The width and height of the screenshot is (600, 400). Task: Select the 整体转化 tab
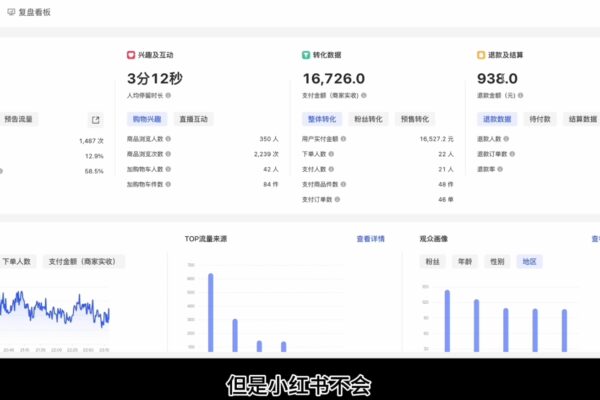pyautogui.click(x=322, y=119)
